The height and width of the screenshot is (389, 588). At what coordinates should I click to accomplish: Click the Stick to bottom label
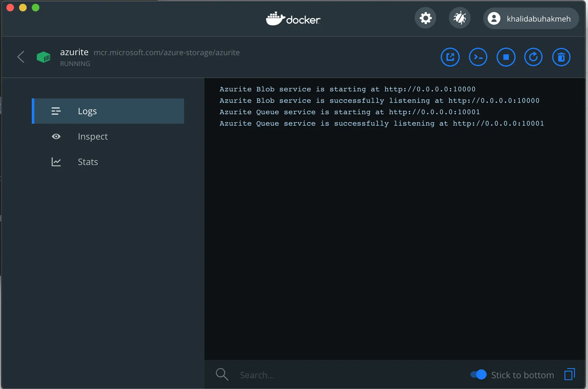tap(523, 375)
